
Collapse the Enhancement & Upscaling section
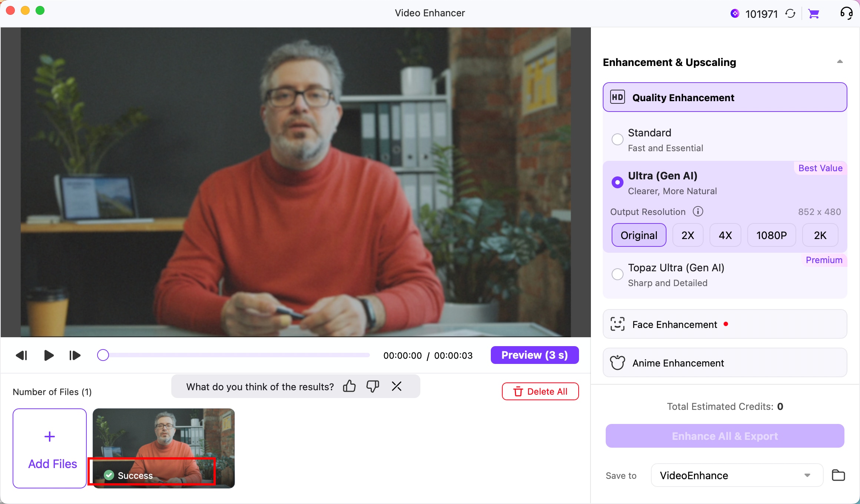point(840,62)
